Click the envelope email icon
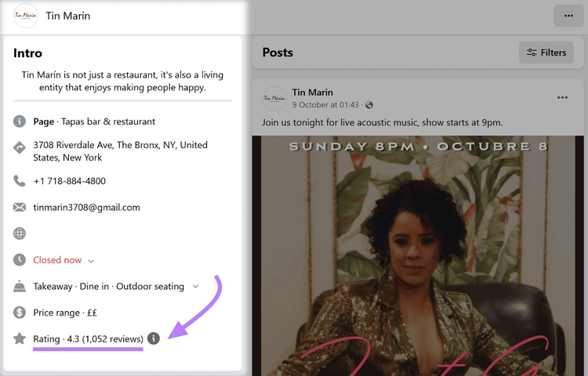The image size is (588, 376). [20, 207]
